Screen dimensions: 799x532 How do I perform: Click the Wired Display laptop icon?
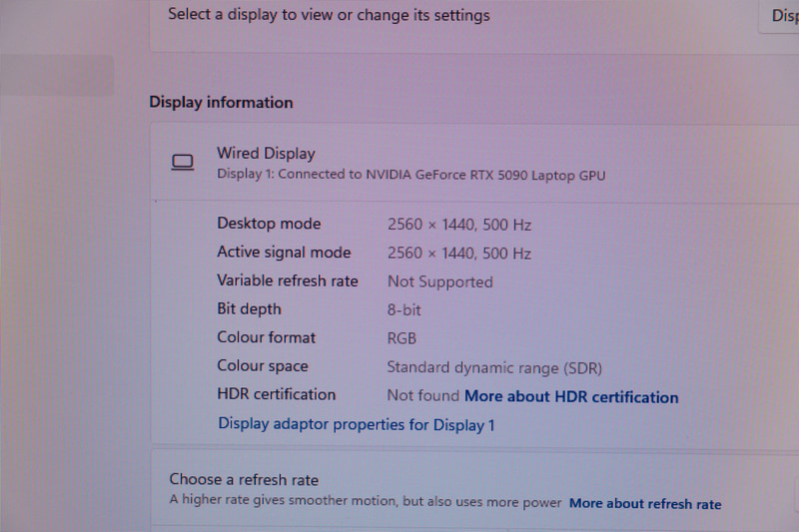point(183,163)
